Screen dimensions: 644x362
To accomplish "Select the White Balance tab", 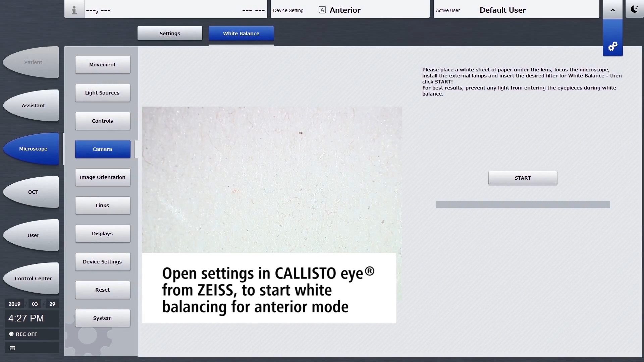I will (241, 34).
